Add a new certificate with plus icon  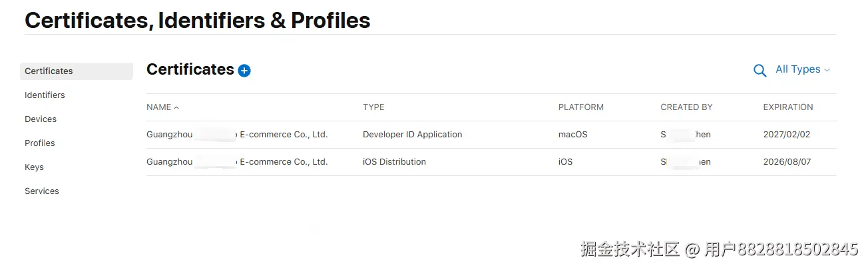244,71
